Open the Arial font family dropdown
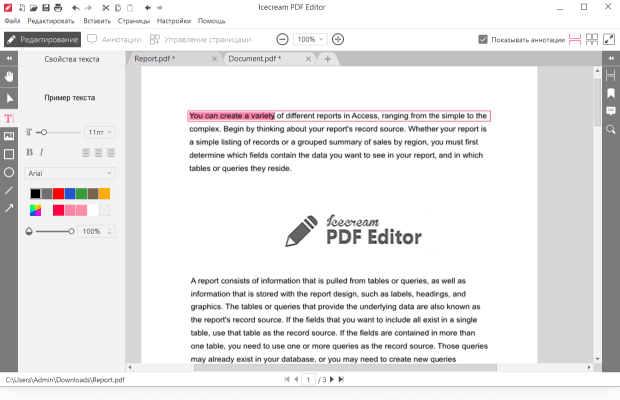This screenshot has width=620, height=400. (70, 173)
